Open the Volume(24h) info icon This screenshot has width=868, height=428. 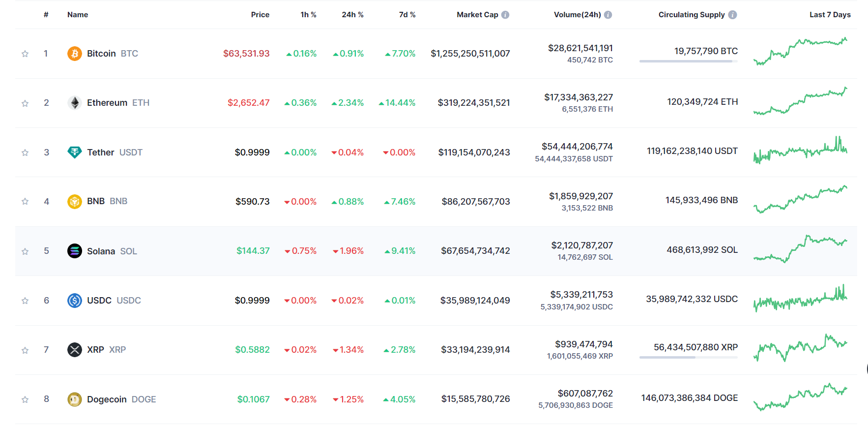coord(608,15)
